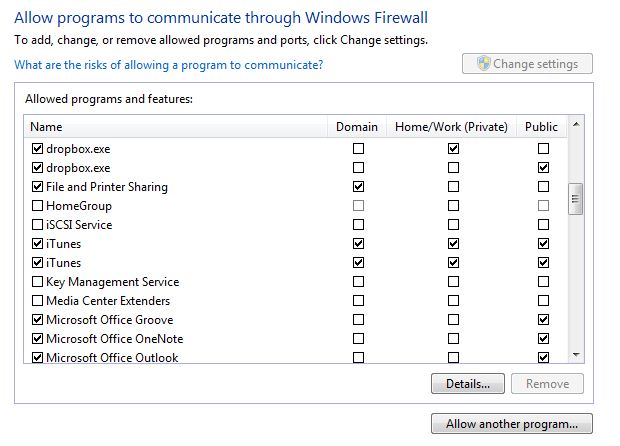This screenshot has width=620, height=446.
Task: Open the risks of allowing a program link
Action: (x=168, y=65)
